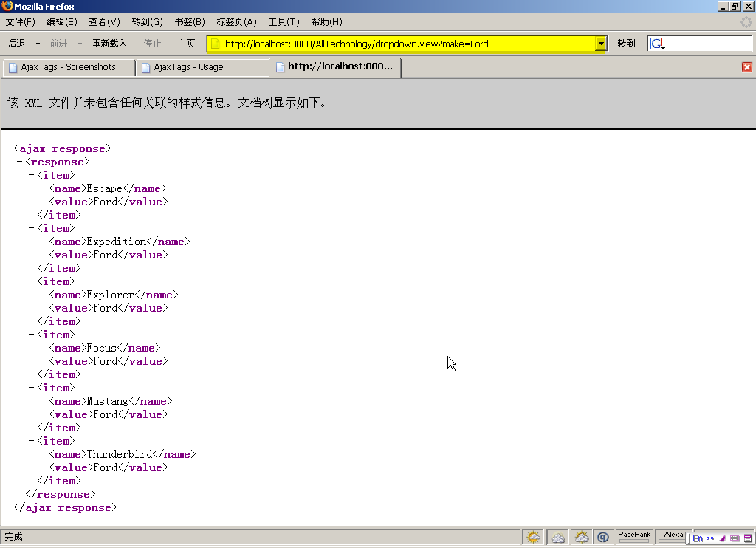756x548 pixels.
Task: Collapse the item containing Explorer
Action: coord(31,281)
